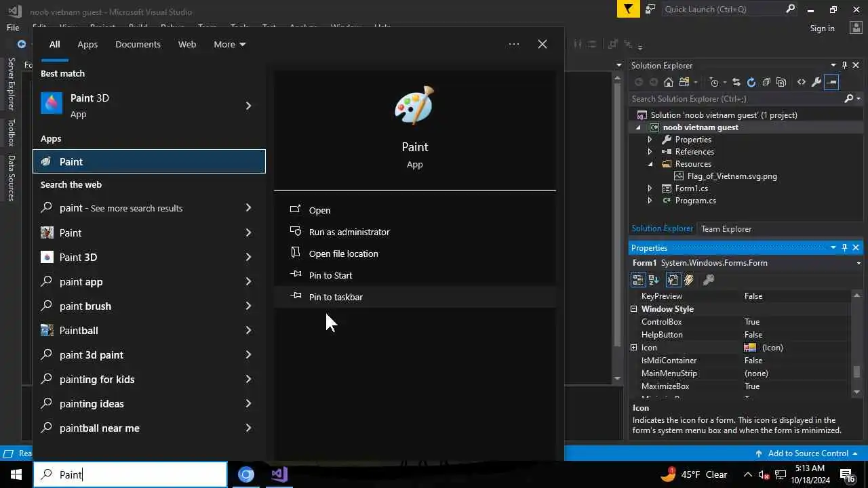
Task: Collapse the Resources folder node
Action: pyautogui.click(x=650, y=164)
